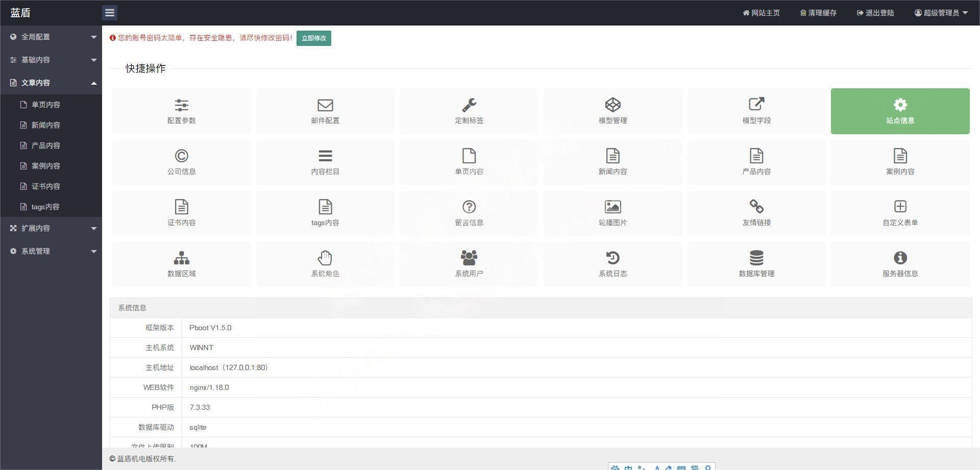This screenshot has height=470, width=980.
Task: Select 新闻内容 in the sidebar
Action: [51, 125]
